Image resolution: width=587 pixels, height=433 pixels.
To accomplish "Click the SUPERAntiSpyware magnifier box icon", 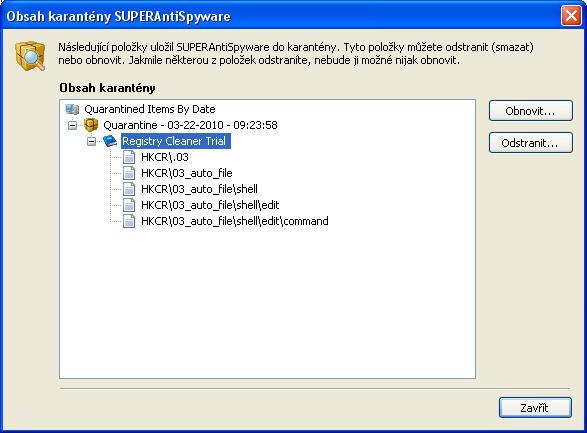I will coord(30,56).
